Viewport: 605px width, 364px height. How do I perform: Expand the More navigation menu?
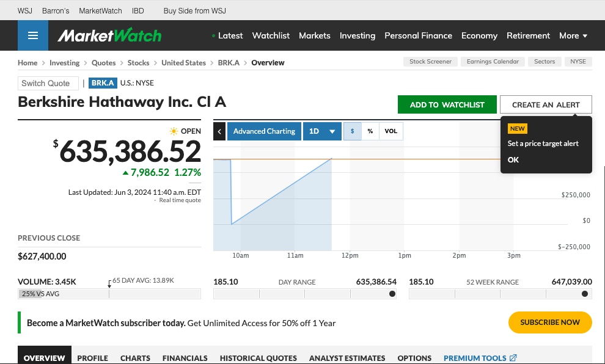point(573,35)
